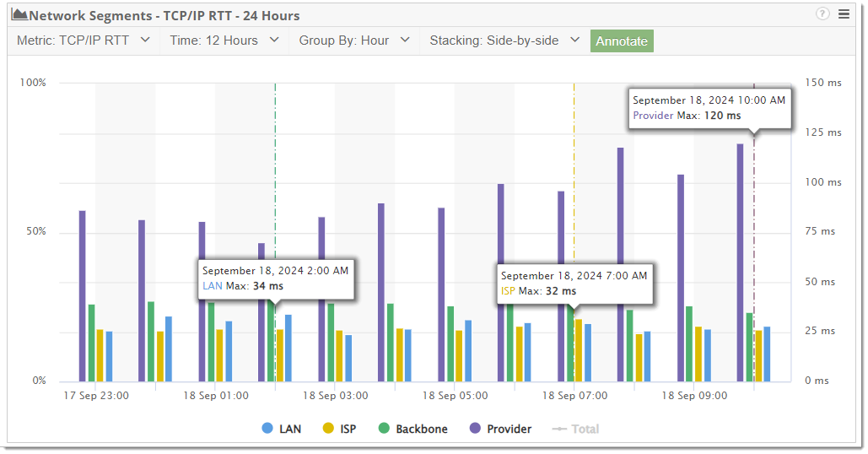Open the Time: 12 Hours dropdown
The image size is (868, 454).
point(224,41)
